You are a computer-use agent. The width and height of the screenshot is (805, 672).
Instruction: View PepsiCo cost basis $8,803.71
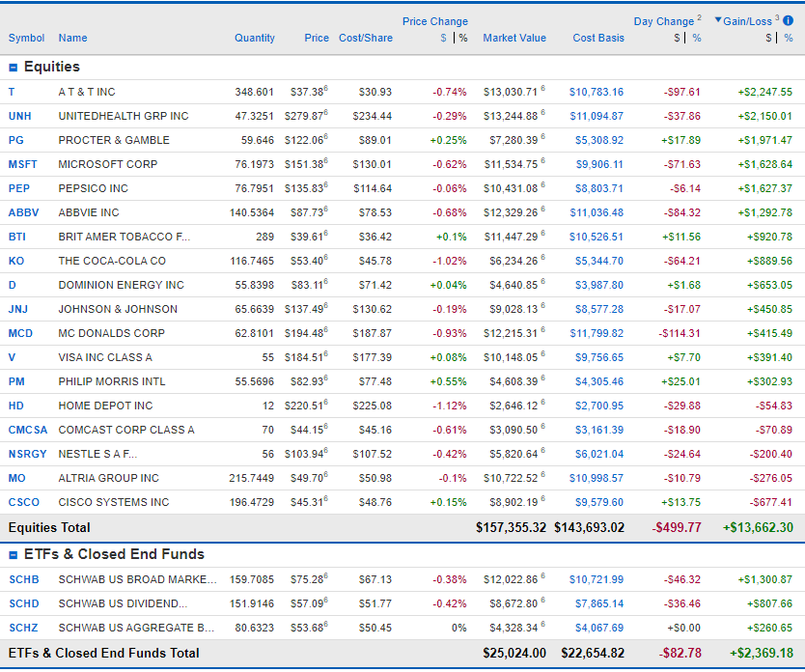[x=599, y=189]
